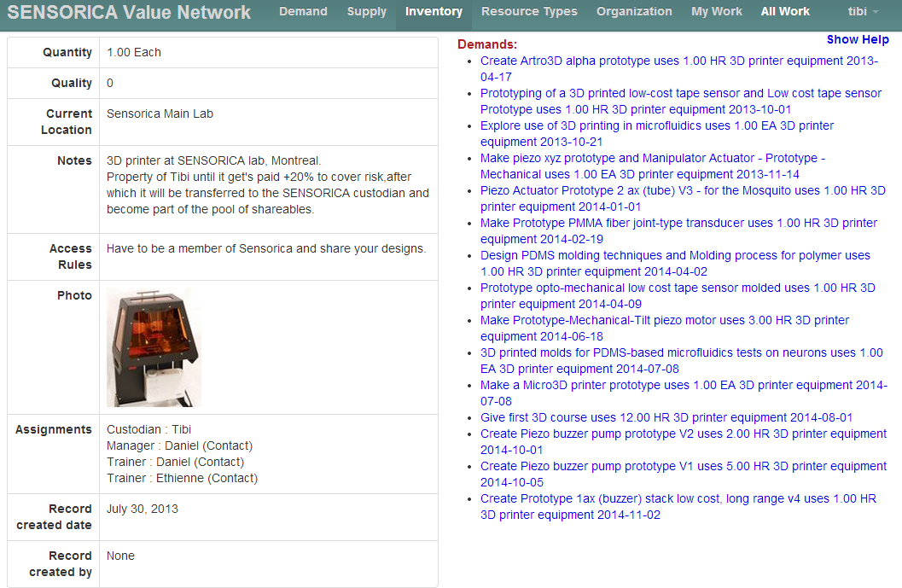Open the SENSORICA Value Network home link
This screenshot has height=588, width=902.
point(129,13)
